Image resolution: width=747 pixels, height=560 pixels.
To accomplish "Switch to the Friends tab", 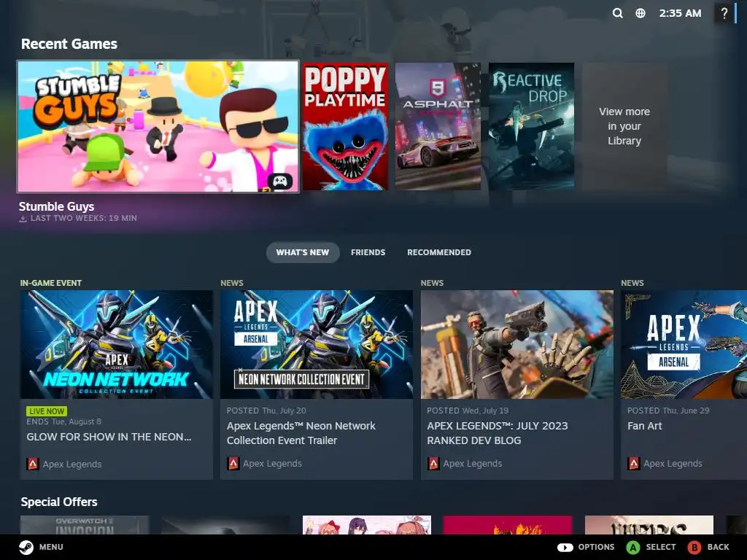I will 368,252.
